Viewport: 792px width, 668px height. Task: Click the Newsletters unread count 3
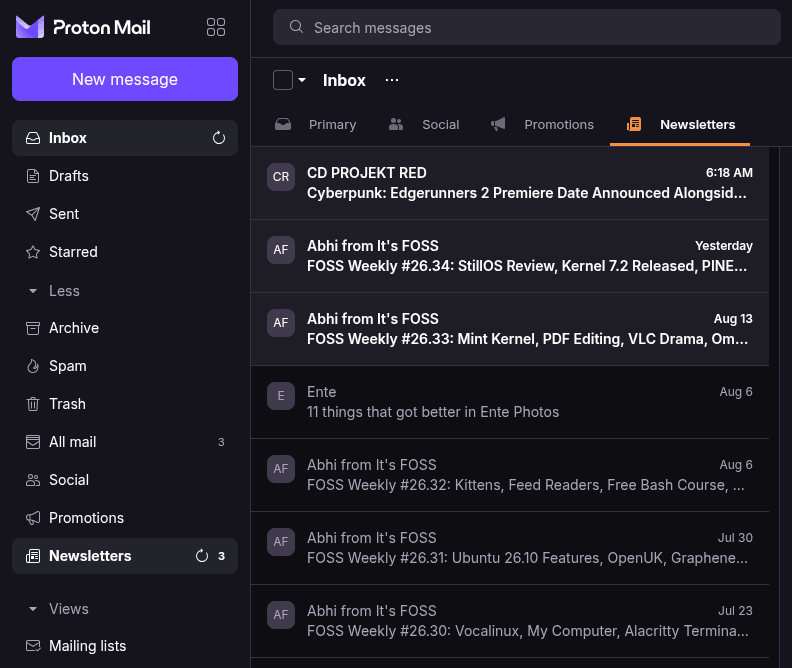[221, 556]
